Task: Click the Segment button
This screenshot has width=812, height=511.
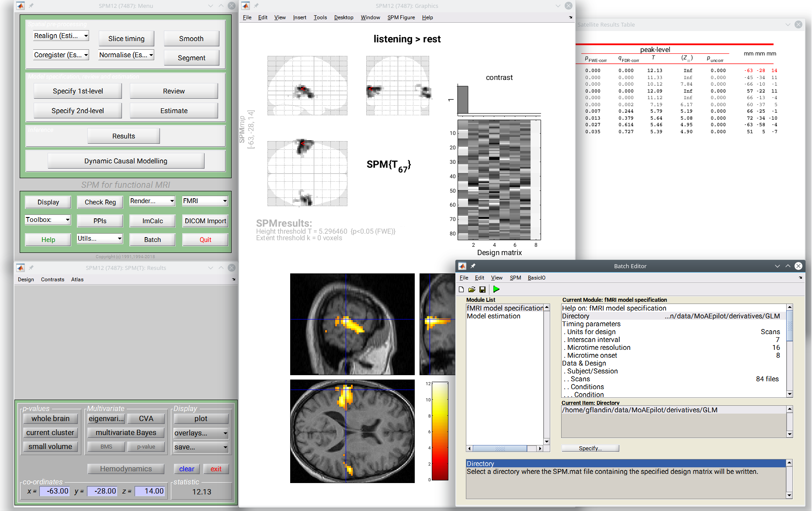Action: 191,58
